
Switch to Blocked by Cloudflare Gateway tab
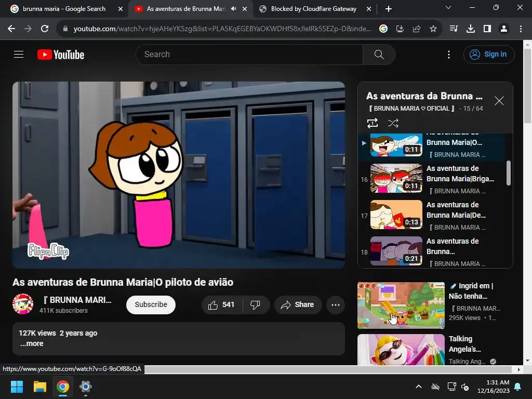click(314, 9)
